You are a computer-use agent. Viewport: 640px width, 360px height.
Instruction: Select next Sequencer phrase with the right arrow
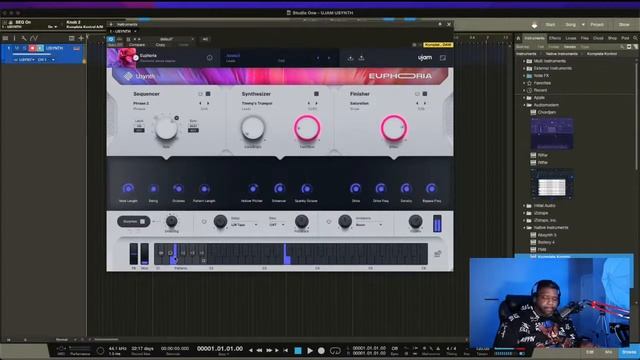coord(208,103)
